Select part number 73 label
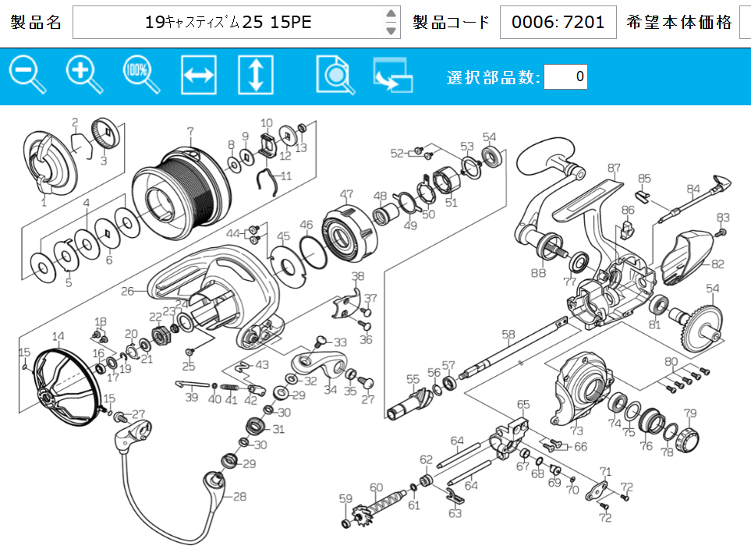 tap(576, 431)
